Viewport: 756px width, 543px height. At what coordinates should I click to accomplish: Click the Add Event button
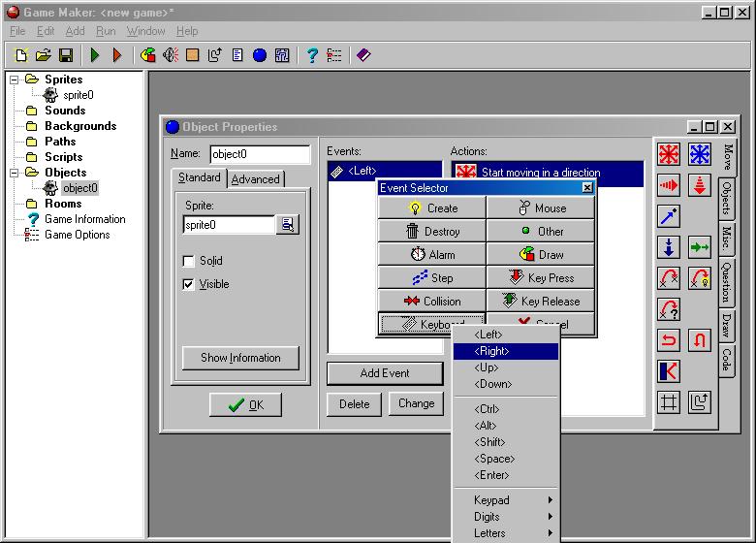pyautogui.click(x=385, y=373)
